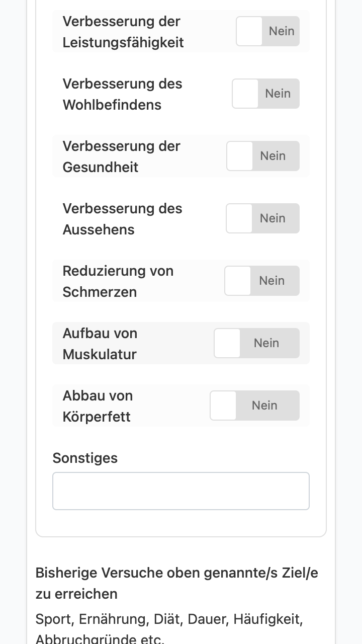Click the Verbesserung des Aussehens label text

tap(122, 219)
